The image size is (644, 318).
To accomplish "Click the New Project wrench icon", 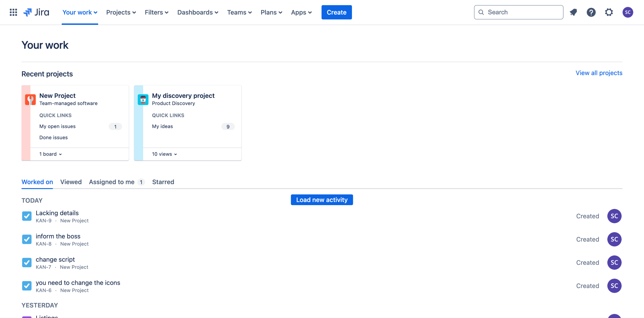I will click(x=30, y=100).
